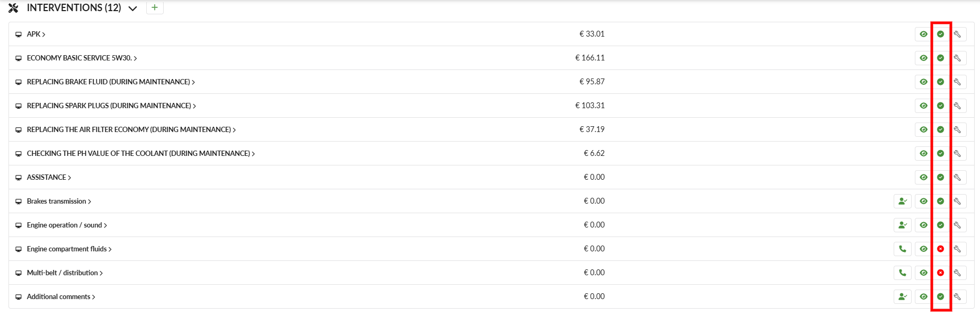980x315 pixels.
Task: Click the phone icon for Engine compartment fluids
Action: coord(902,249)
